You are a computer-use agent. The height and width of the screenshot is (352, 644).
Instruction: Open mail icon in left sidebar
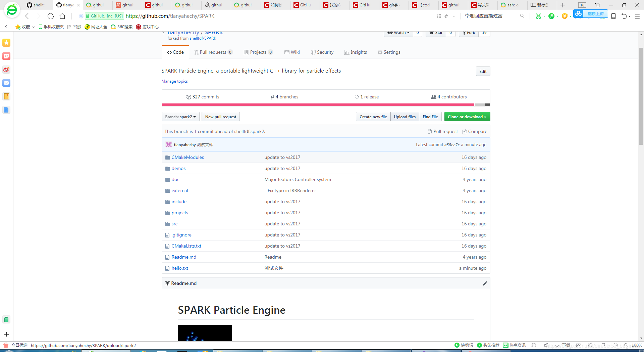tap(6, 83)
